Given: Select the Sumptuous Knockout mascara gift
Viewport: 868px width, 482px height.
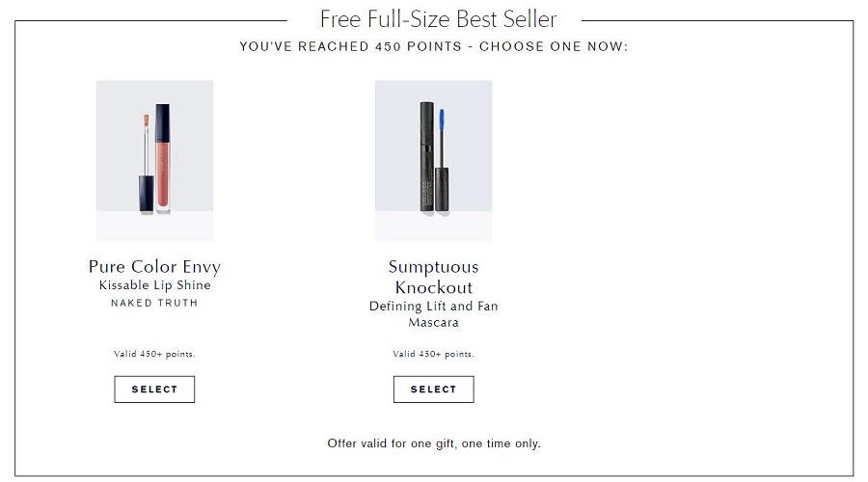Looking at the screenshot, I should pos(433,389).
